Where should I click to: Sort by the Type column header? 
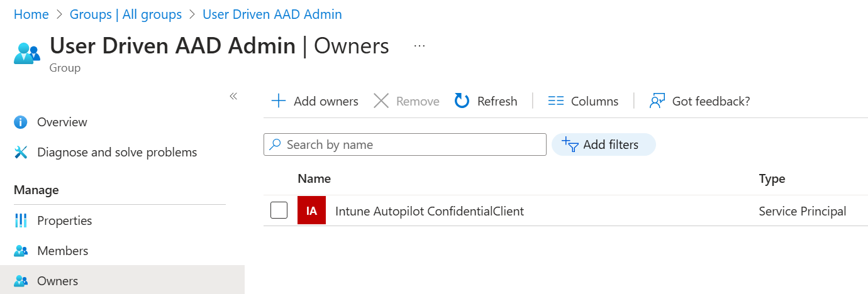pyautogui.click(x=772, y=178)
